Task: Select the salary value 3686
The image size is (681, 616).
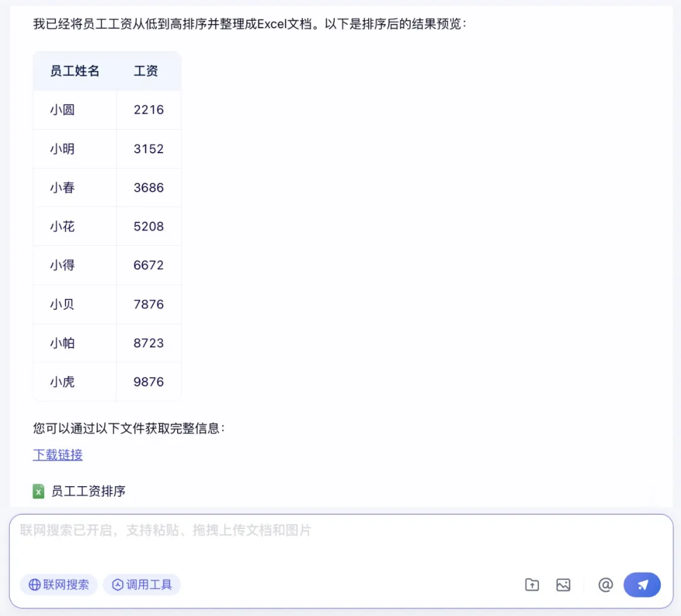Action: (149, 188)
